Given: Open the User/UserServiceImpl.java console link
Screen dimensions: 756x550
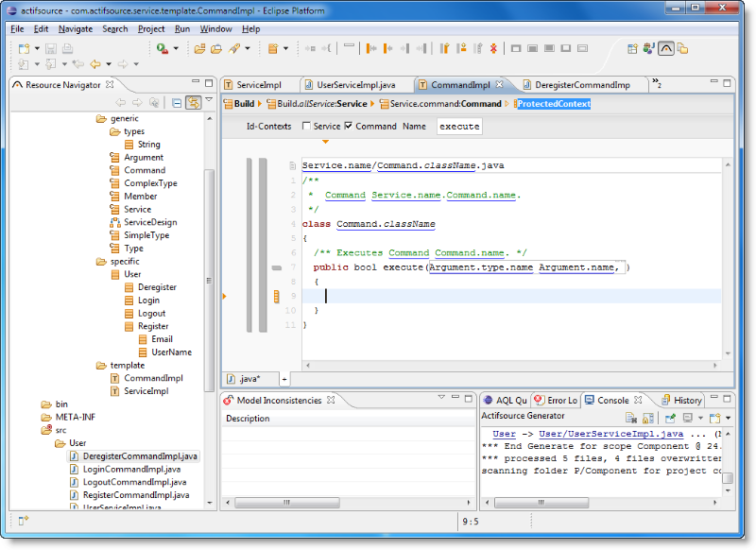Looking at the screenshot, I should [598, 434].
